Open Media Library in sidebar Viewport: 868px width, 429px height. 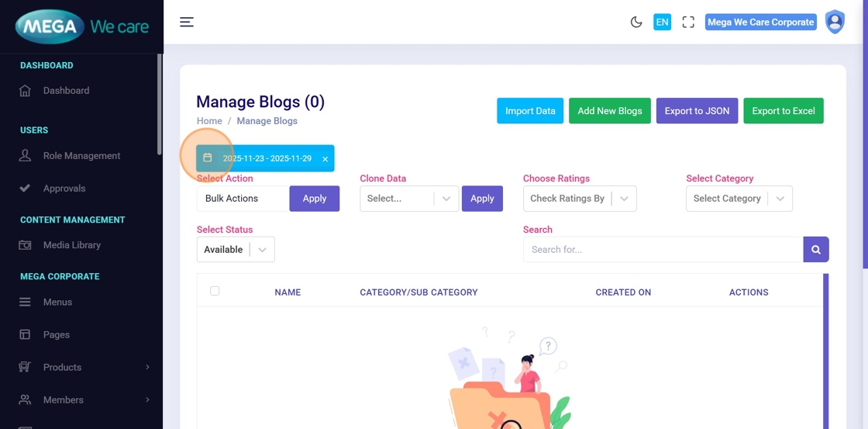tap(71, 245)
